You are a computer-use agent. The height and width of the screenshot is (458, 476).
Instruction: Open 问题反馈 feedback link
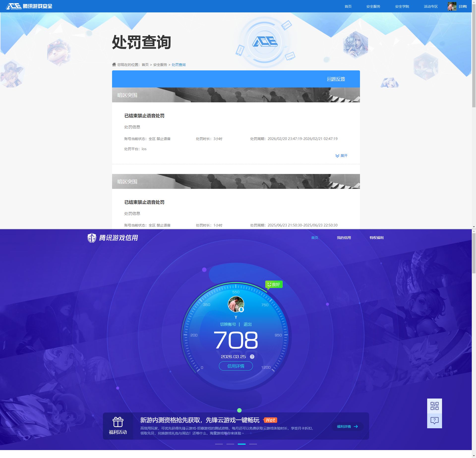336,79
